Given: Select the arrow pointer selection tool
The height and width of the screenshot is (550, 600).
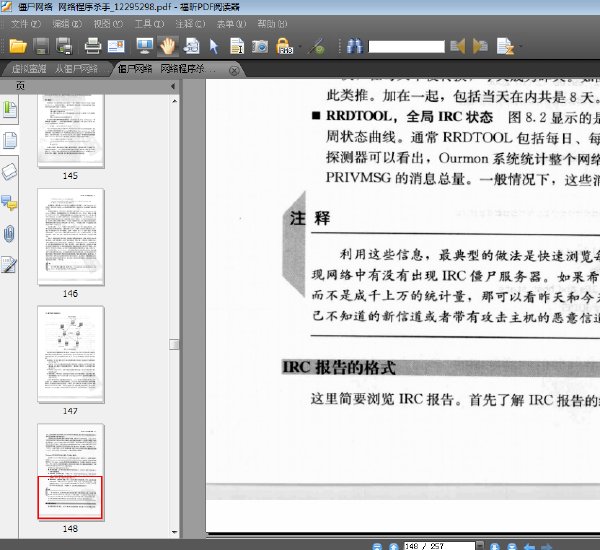Looking at the screenshot, I should tap(214, 47).
